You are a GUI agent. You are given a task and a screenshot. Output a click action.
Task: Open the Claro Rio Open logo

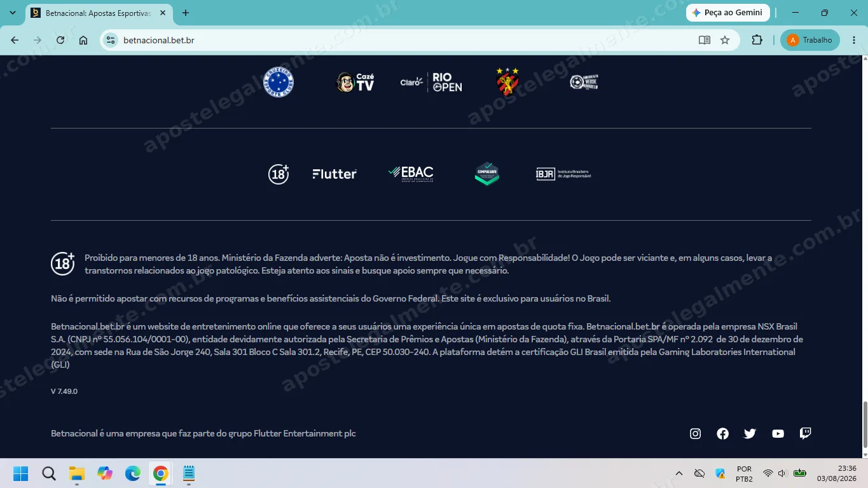coord(431,82)
